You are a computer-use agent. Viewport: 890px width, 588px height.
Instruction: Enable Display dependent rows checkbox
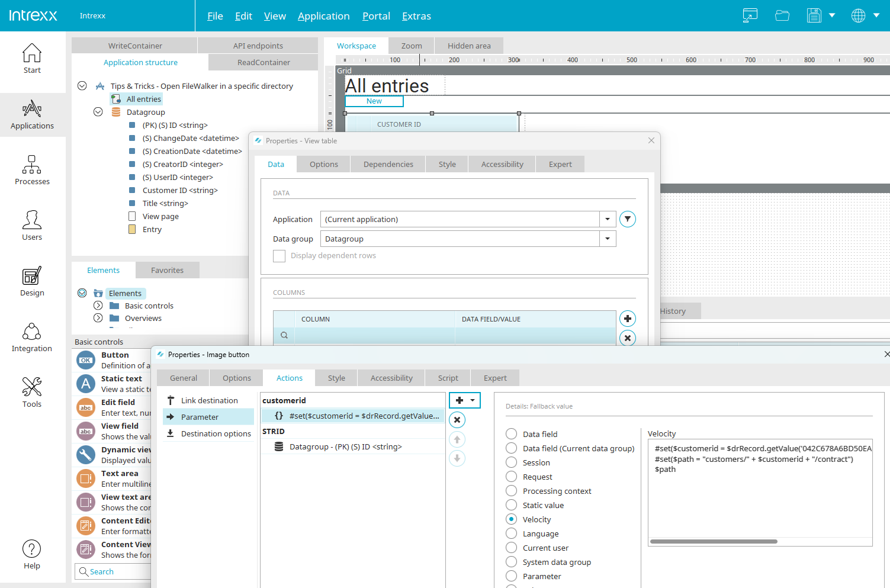click(279, 256)
